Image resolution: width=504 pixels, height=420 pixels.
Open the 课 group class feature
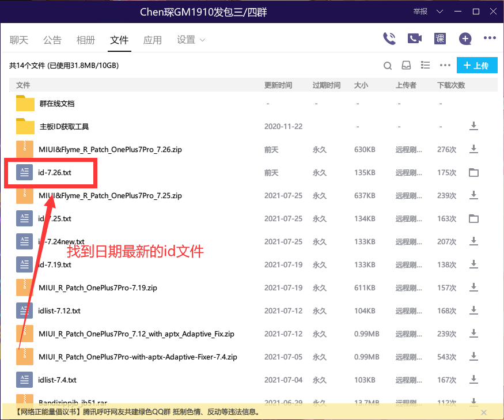[x=439, y=39]
